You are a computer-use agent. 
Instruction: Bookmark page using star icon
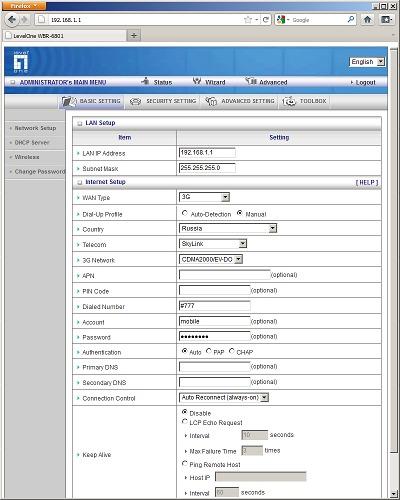tap(248, 20)
